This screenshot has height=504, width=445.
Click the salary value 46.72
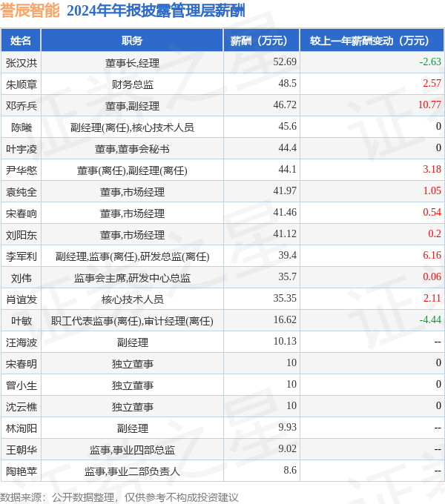(285, 105)
